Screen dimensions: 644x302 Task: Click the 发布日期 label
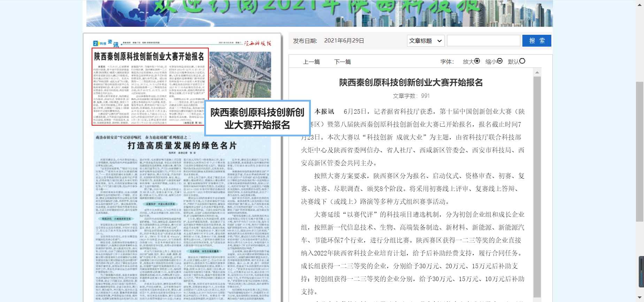(x=305, y=41)
